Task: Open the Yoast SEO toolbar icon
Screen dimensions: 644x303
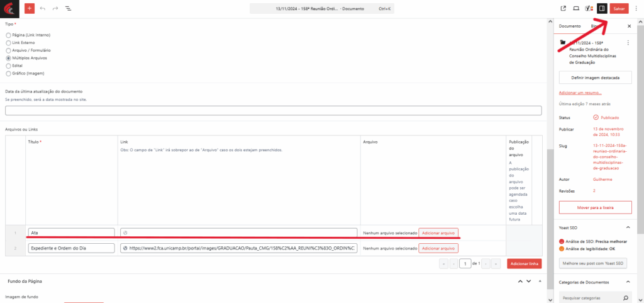Action: (589, 9)
